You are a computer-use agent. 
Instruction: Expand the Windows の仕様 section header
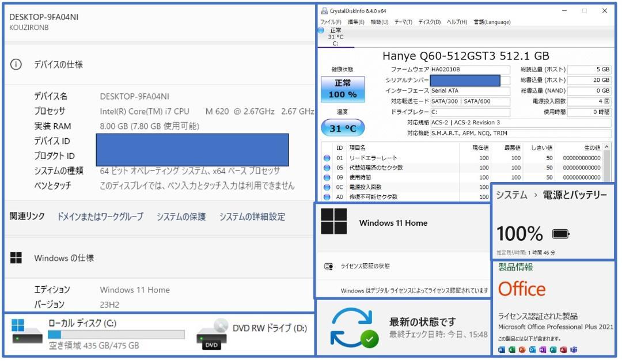pos(159,258)
